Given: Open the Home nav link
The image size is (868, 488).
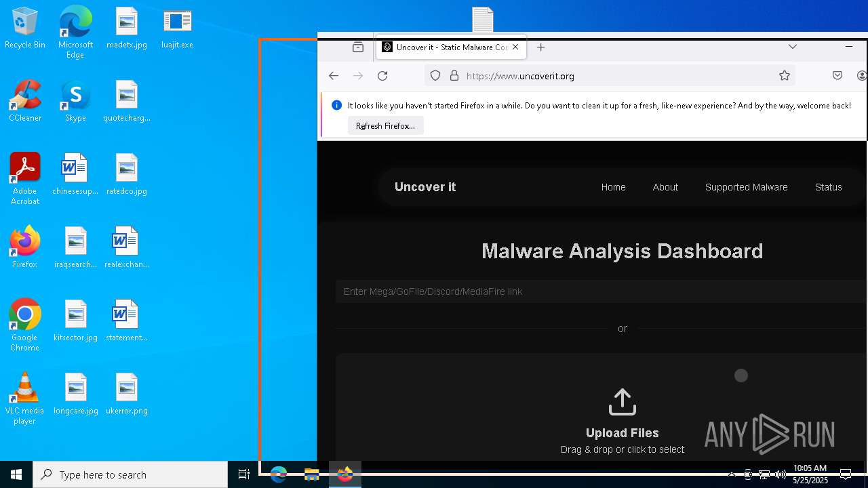Looking at the screenshot, I should pyautogui.click(x=614, y=187).
